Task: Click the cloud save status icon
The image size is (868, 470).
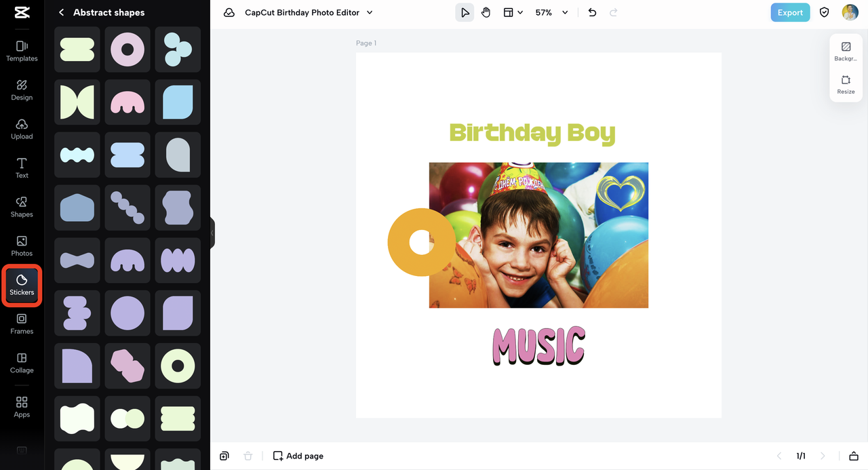Action: click(x=229, y=12)
